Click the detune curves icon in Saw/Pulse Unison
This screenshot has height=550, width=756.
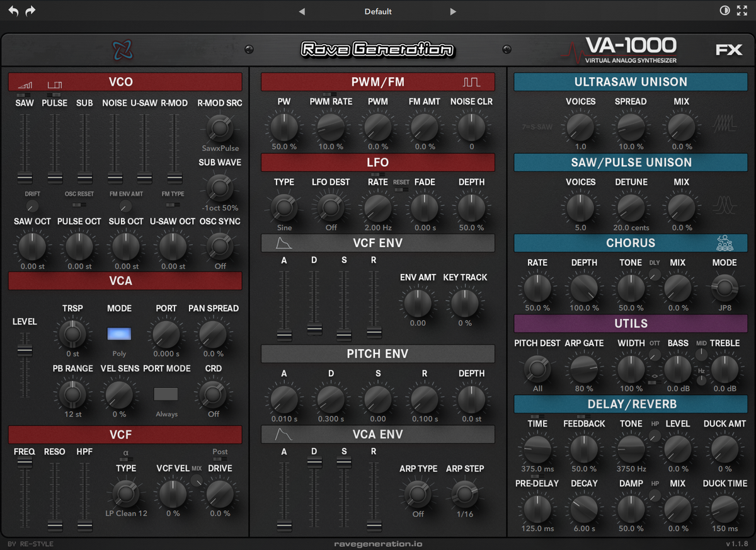coord(724,204)
